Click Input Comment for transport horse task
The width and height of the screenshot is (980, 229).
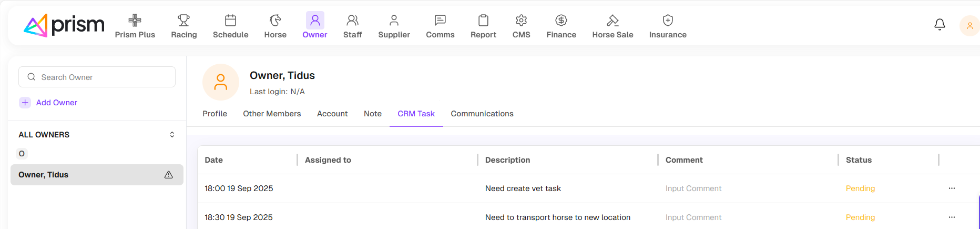click(x=693, y=217)
